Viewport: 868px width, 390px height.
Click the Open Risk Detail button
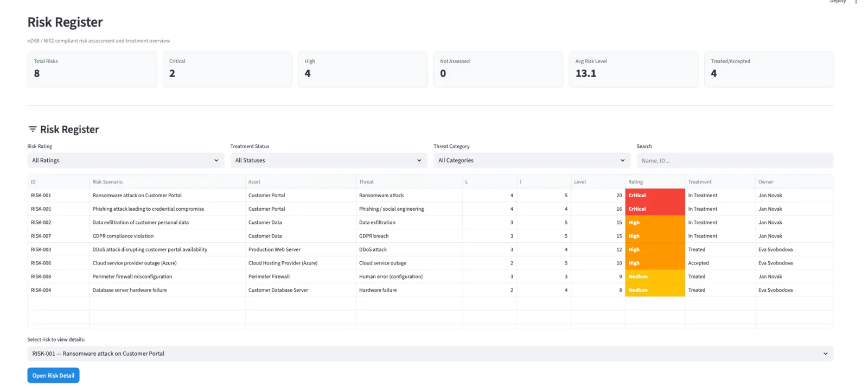point(53,375)
